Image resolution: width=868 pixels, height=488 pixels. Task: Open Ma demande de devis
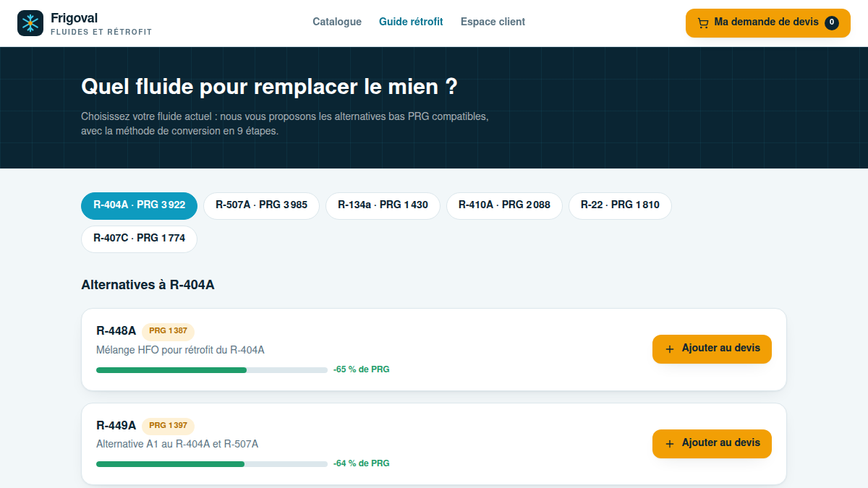click(x=767, y=23)
